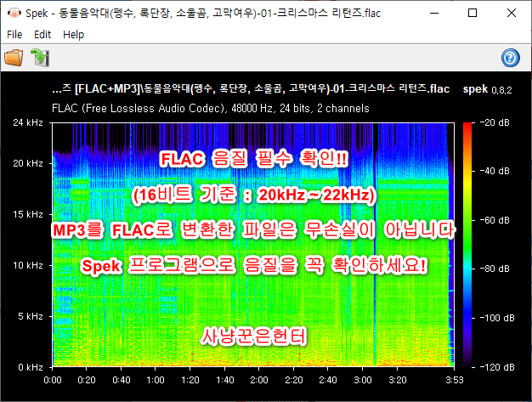Click the window title bar text
The image size is (532, 402).
(x=203, y=13)
